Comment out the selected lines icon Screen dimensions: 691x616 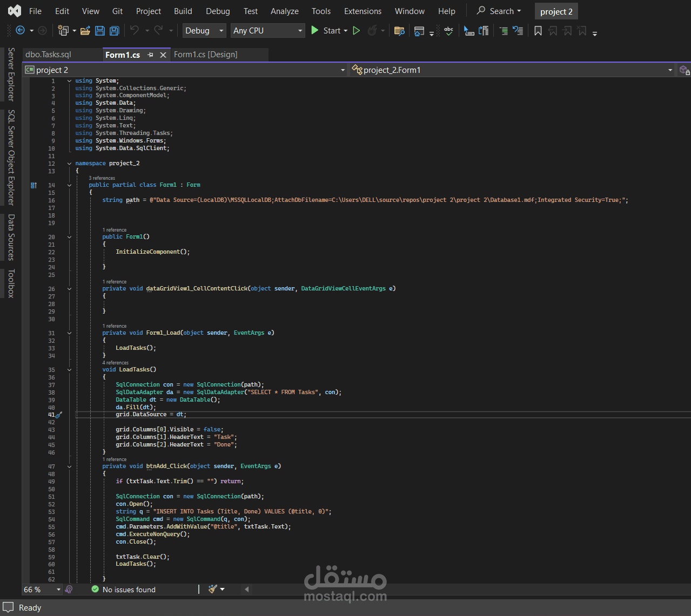point(504,31)
